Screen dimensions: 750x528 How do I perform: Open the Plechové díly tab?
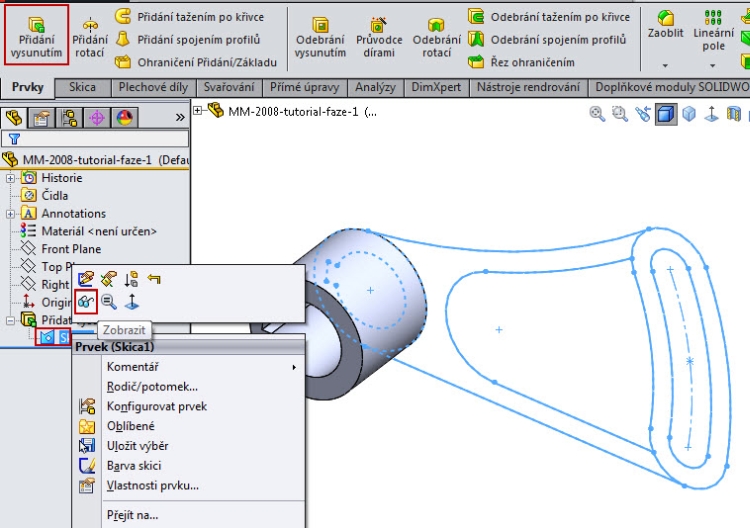pos(153,88)
